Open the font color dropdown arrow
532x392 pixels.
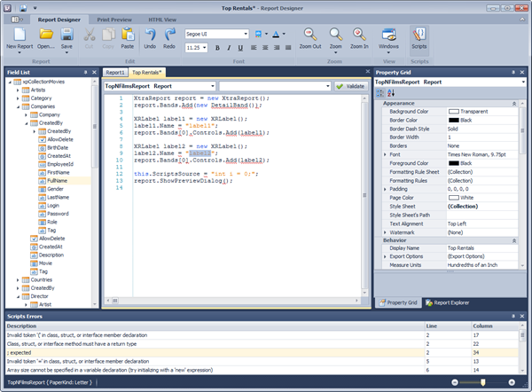pyautogui.click(x=284, y=34)
